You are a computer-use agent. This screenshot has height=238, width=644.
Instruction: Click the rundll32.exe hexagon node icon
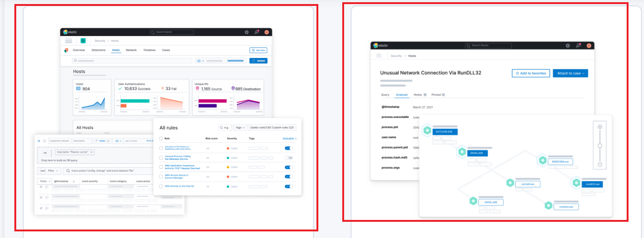pos(576,183)
